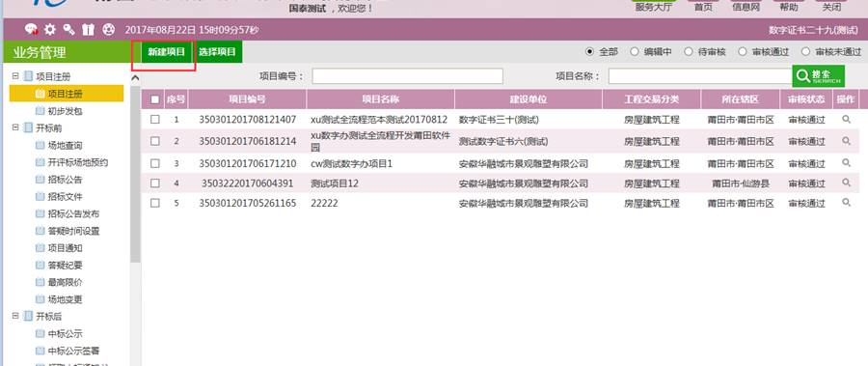
Task: Collapse the 项目注册 tree group
Action: (14, 76)
